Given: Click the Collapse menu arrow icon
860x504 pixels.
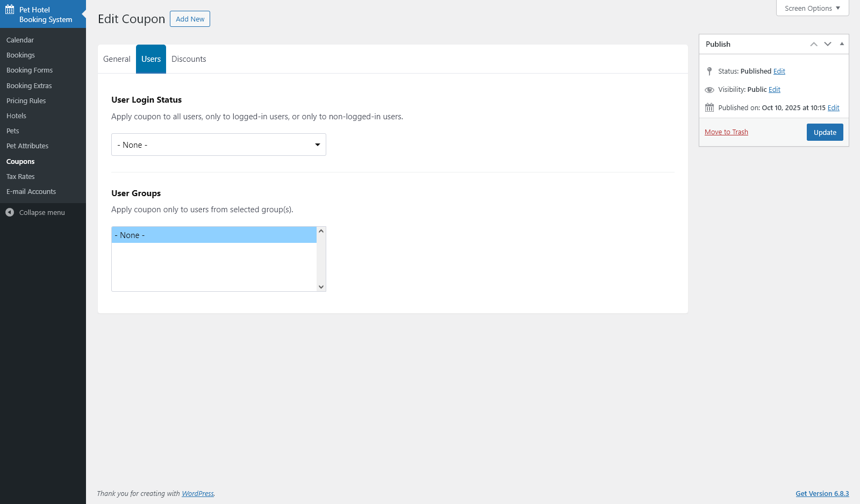Looking at the screenshot, I should (10, 212).
